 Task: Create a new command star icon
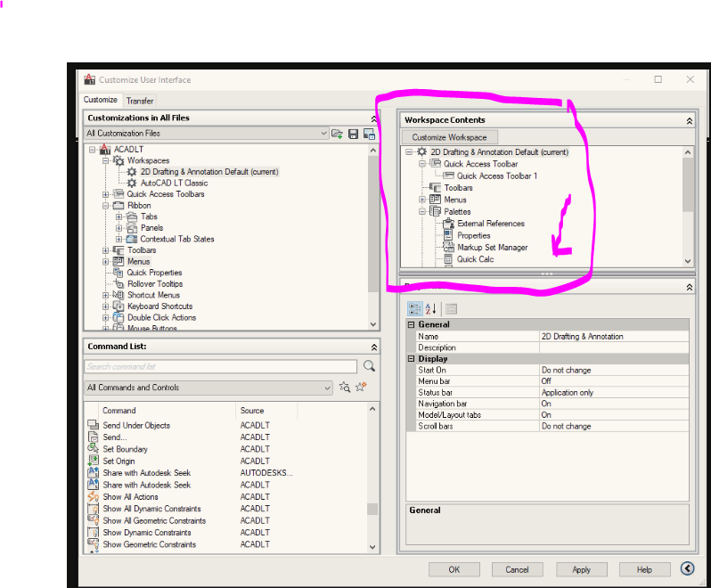coord(362,387)
